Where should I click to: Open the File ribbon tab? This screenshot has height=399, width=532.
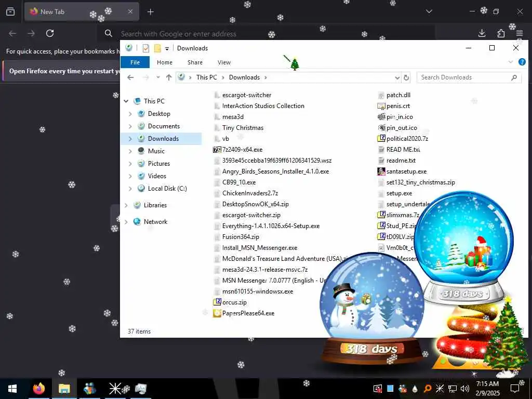(135, 62)
